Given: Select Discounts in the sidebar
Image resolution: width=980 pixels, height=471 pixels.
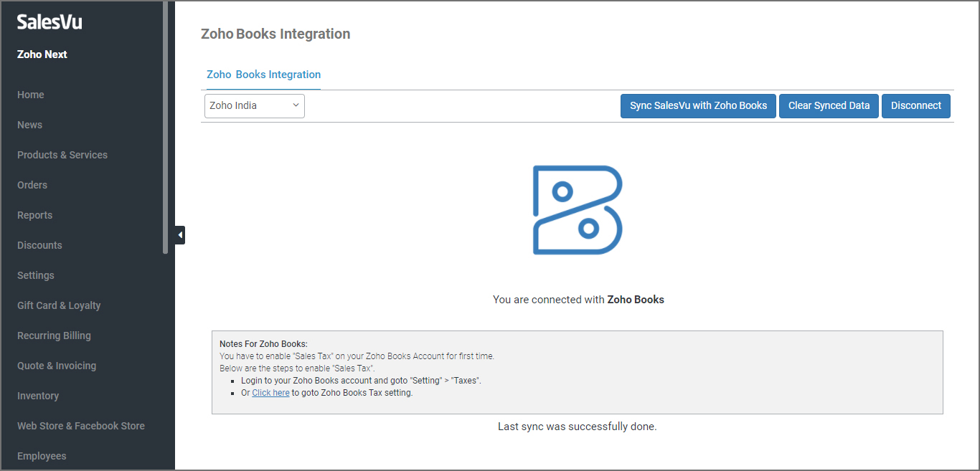Looking at the screenshot, I should point(39,245).
